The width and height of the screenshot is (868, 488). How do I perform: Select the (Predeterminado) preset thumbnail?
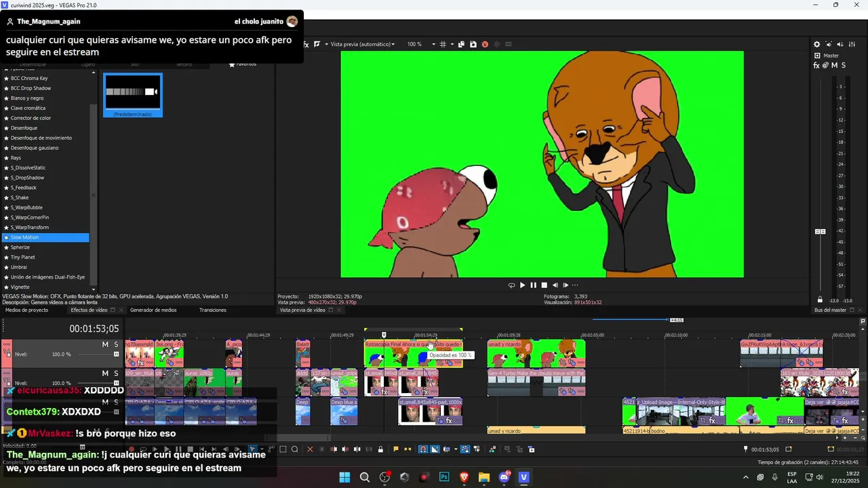133,95
